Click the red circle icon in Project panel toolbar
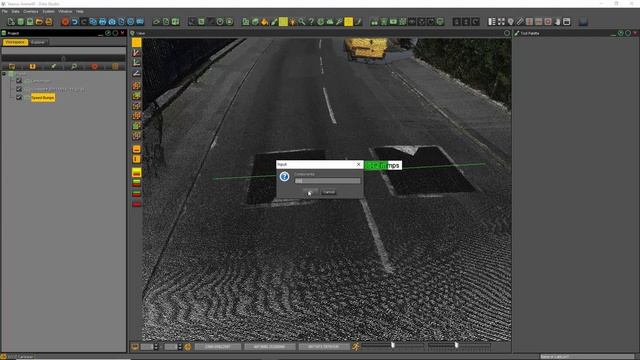640x360 pixels. coord(95,66)
